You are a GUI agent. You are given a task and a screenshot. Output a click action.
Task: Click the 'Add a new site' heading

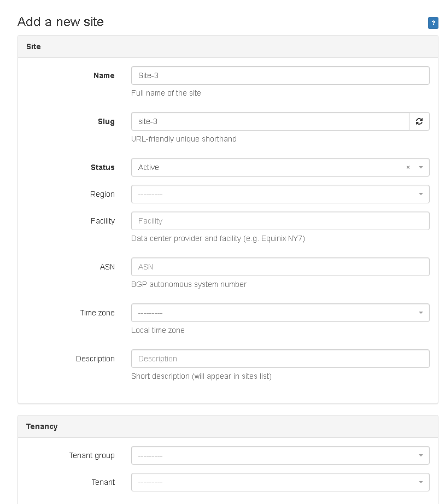pos(61,22)
